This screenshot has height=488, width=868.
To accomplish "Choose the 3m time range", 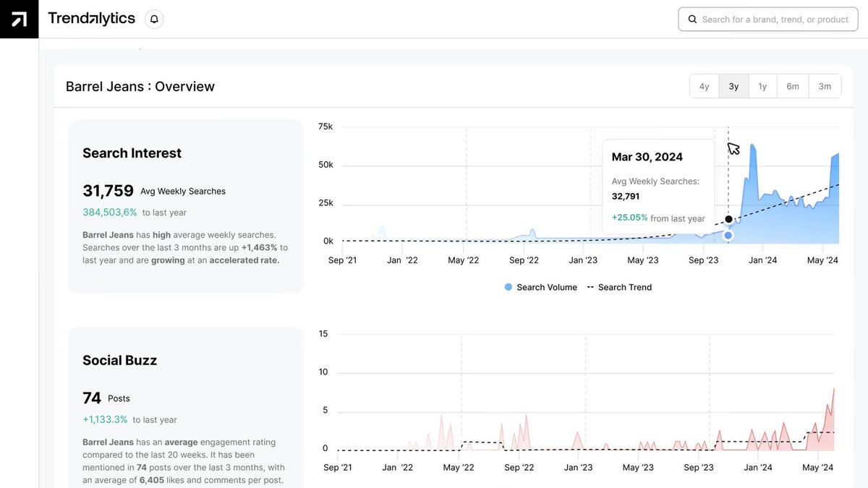I will (x=825, y=86).
